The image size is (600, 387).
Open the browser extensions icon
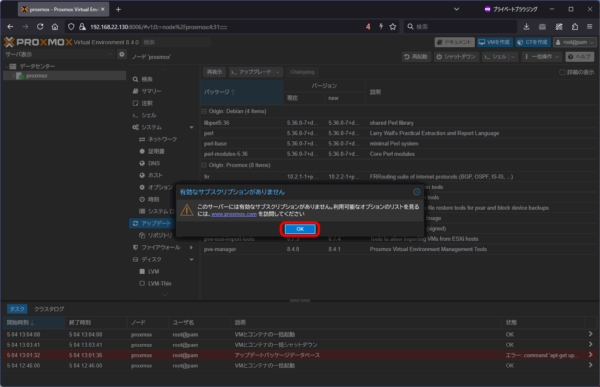[575, 26]
